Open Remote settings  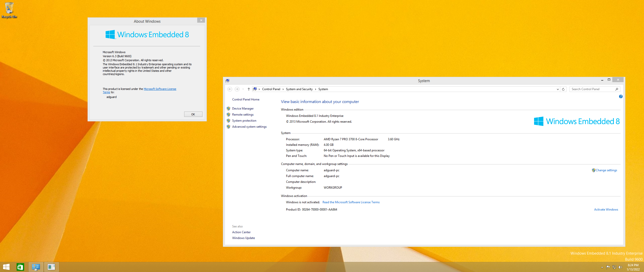[243, 115]
